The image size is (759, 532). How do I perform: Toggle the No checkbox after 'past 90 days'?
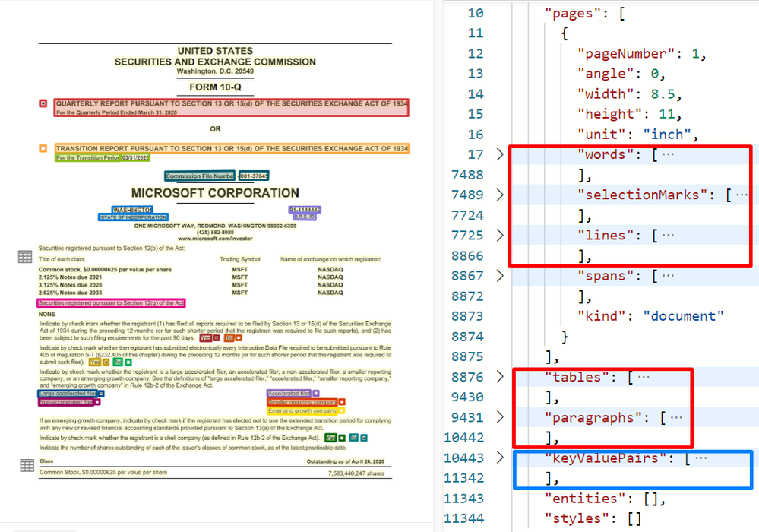coord(239,338)
